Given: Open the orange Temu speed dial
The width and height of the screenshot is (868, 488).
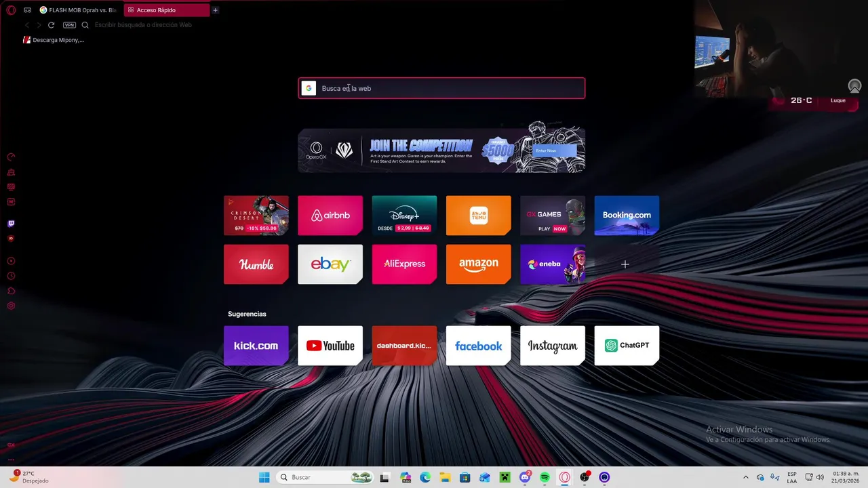Looking at the screenshot, I should click(x=479, y=216).
